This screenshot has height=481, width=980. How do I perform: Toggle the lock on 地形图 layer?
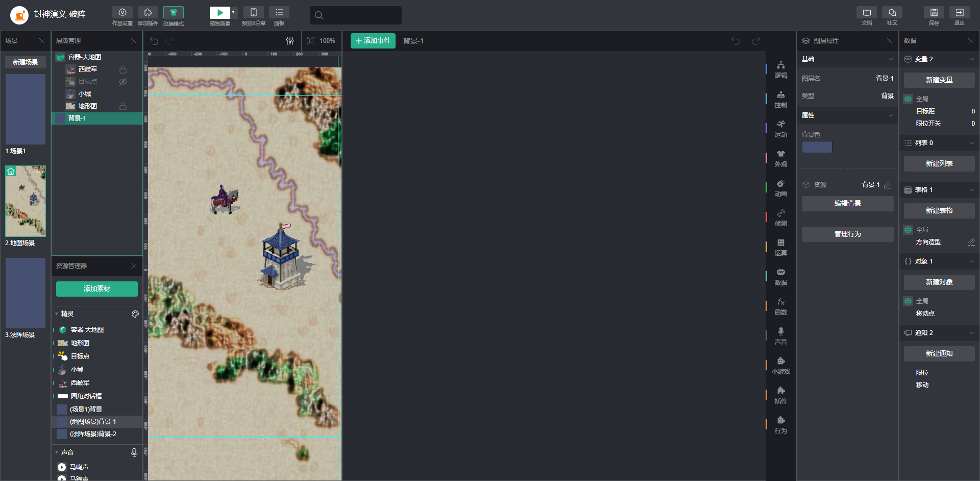click(123, 106)
